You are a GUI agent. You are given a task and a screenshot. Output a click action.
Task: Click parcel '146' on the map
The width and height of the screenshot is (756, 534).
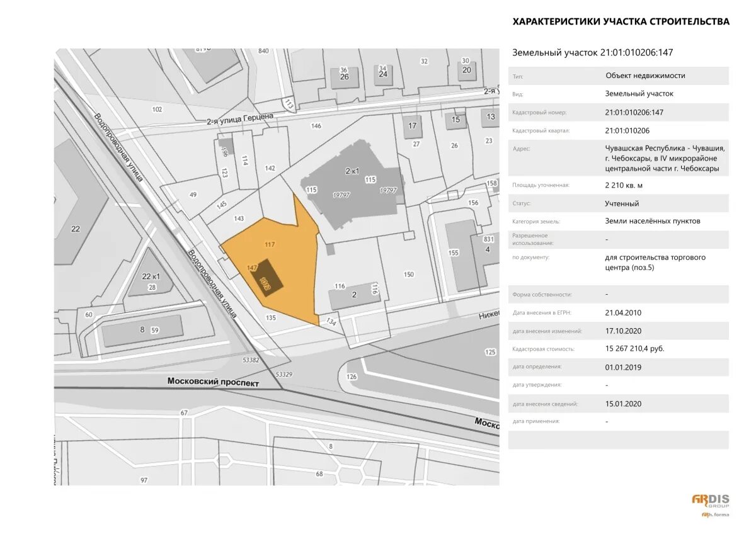pyautogui.click(x=316, y=126)
